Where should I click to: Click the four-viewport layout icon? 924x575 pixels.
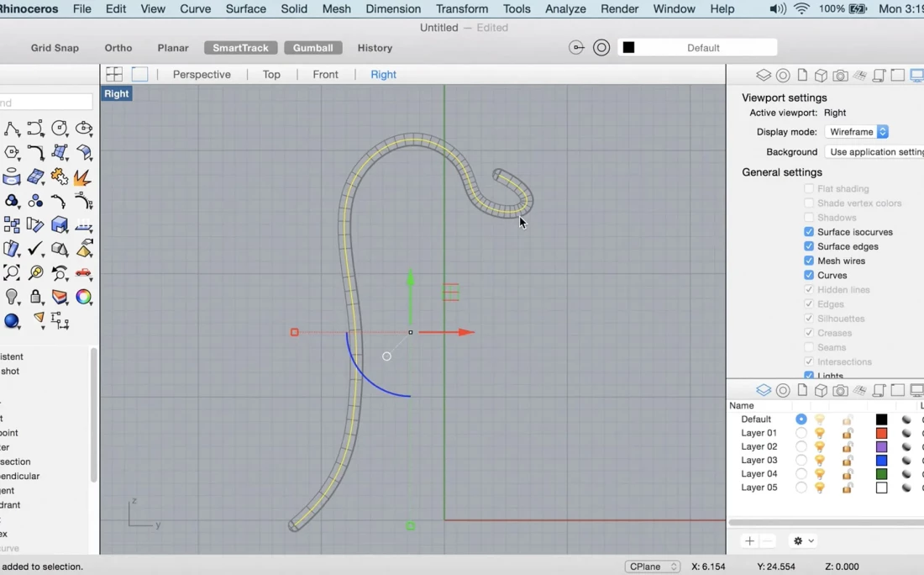[114, 74]
